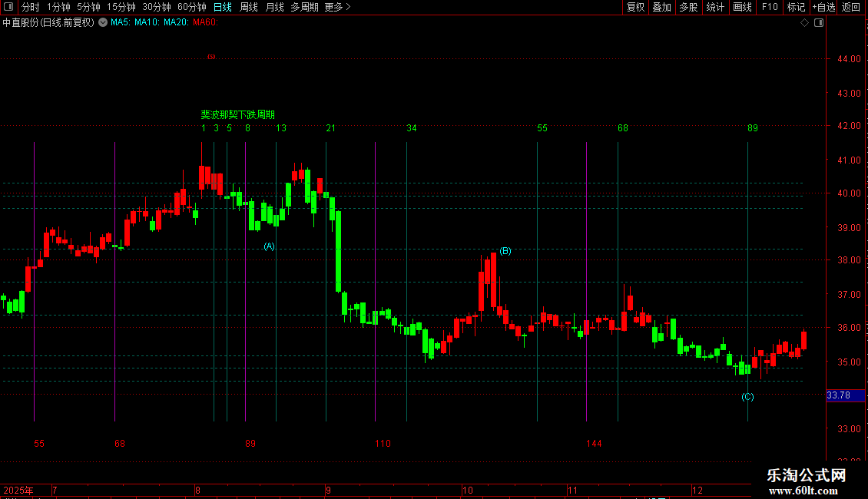Expand the 更多 timeframe options
868x499 pixels.
[337, 7]
